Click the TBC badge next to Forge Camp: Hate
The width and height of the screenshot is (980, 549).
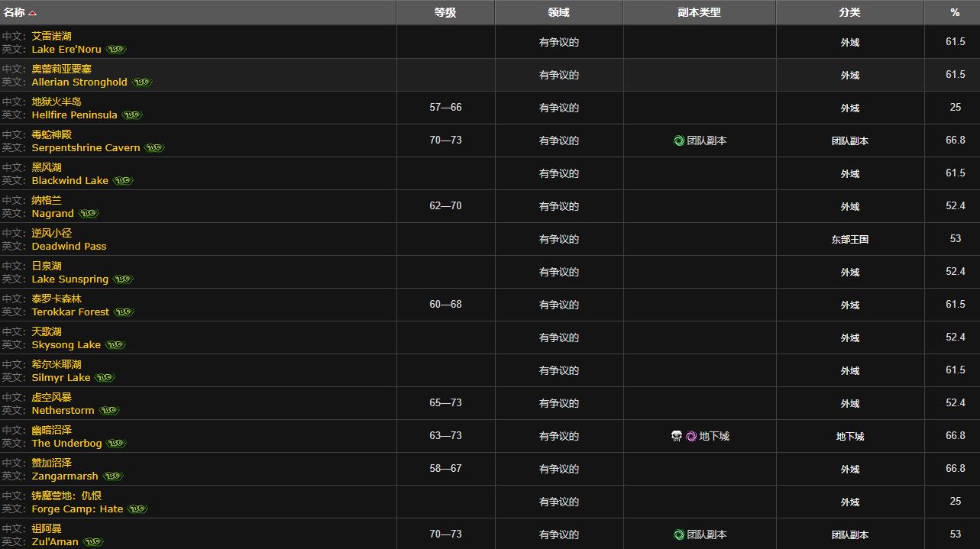click(x=137, y=509)
